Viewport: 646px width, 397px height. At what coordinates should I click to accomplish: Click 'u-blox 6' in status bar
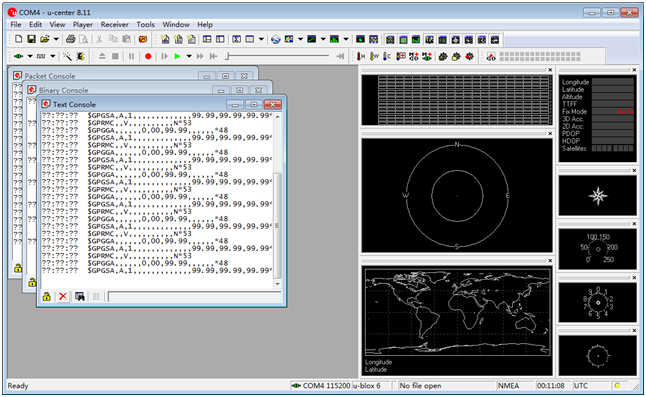coord(367,386)
